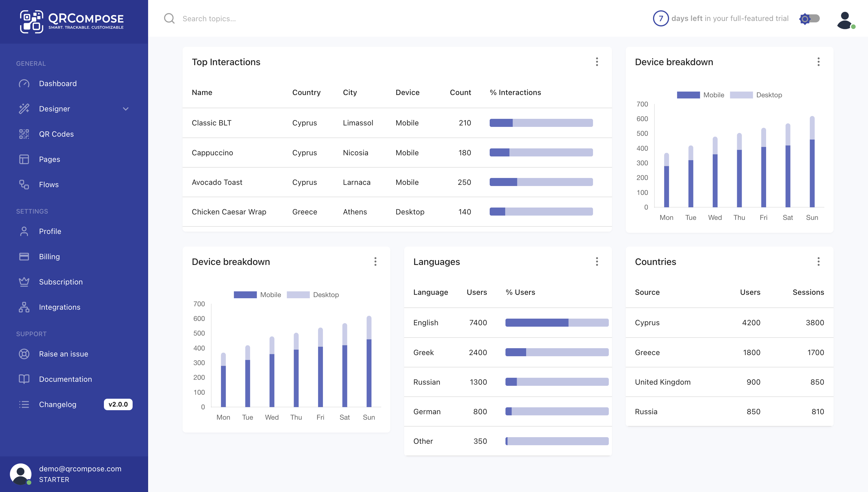Select the QR Codes sidebar icon
This screenshot has width=868, height=492.
tap(24, 134)
